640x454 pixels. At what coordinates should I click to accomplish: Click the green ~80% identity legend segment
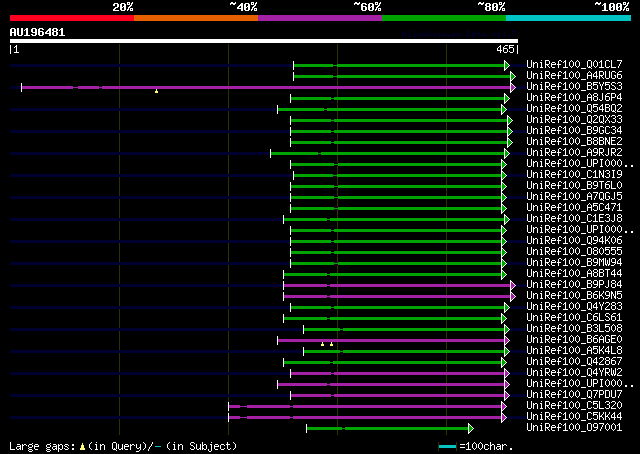443,18
